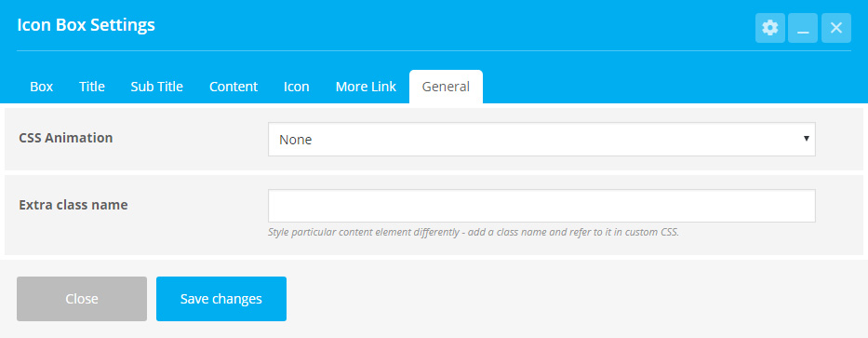Switch to the Box tab
The height and width of the screenshot is (338, 868).
42,87
